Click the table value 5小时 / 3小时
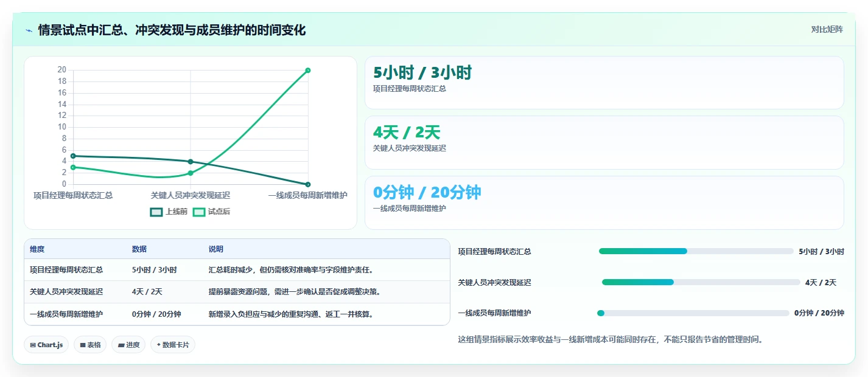The image size is (868, 377). [x=155, y=270]
